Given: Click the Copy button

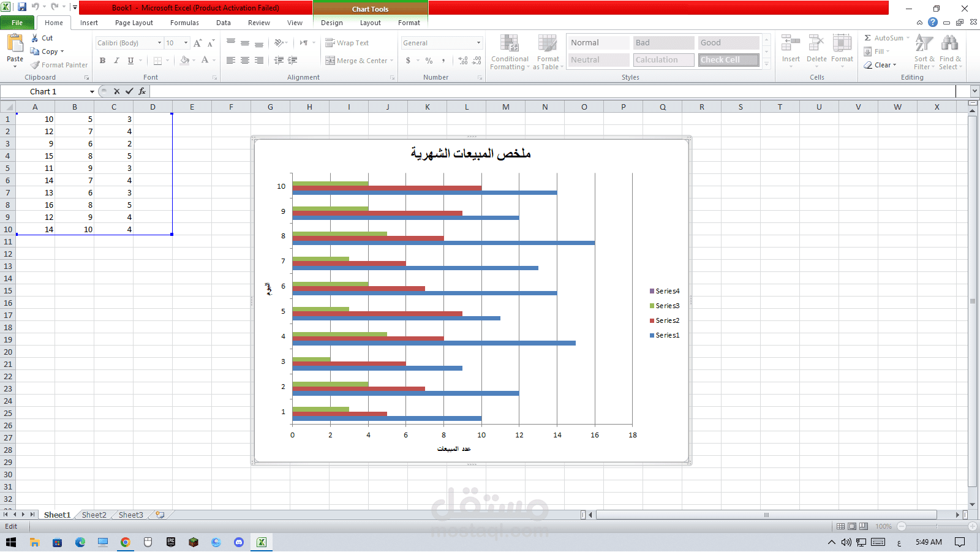Looking at the screenshot, I should (x=48, y=51).
